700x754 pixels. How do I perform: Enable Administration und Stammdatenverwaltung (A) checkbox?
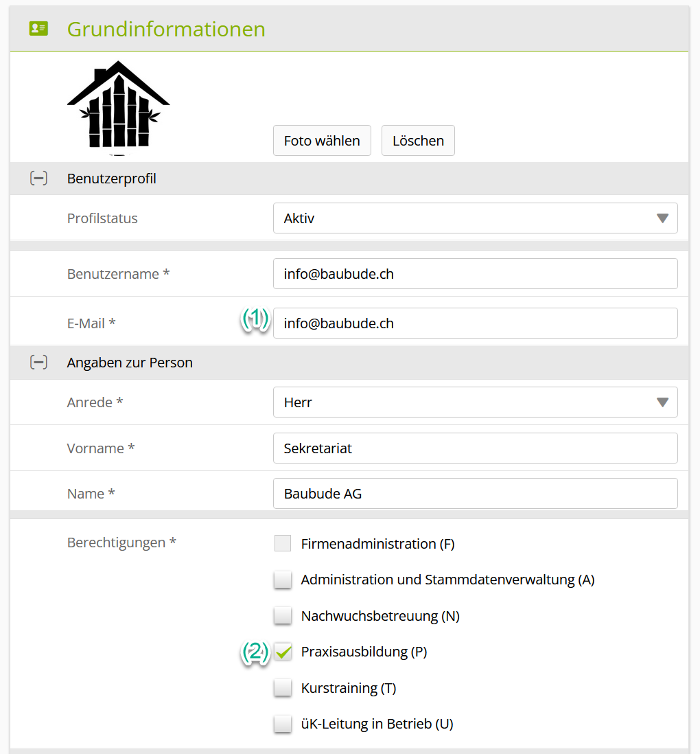point(283,580)
